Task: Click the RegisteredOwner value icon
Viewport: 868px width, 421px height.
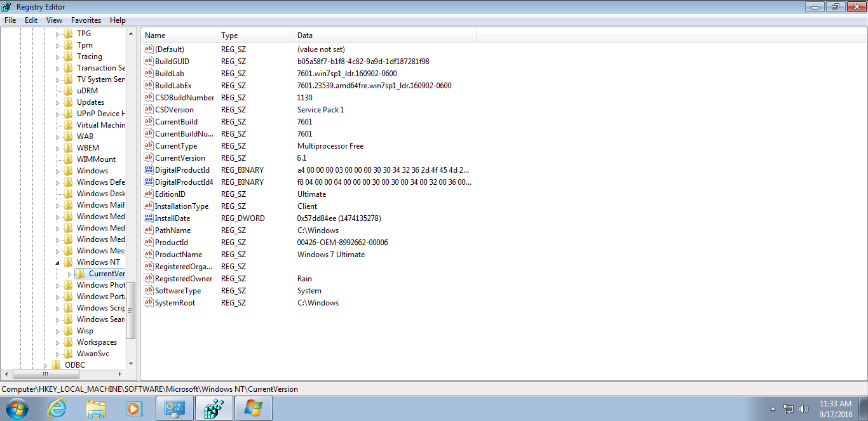Action: [x=149, y=279]
